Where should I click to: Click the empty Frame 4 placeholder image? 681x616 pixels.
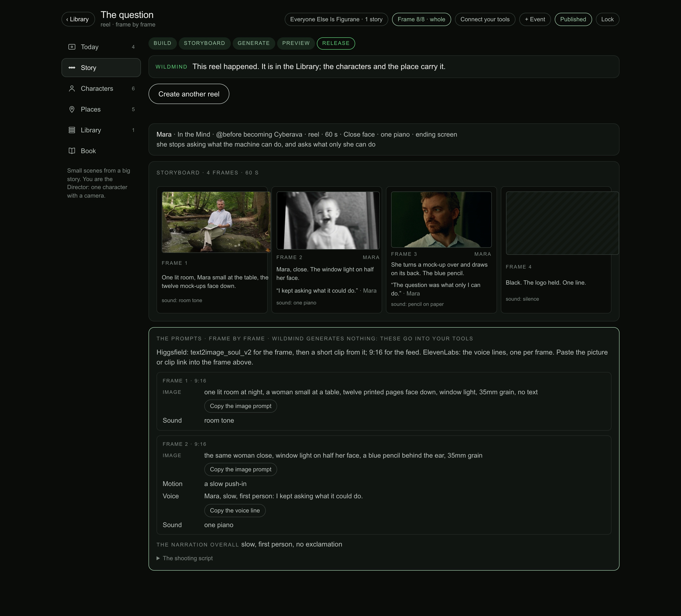pyautogui.click(x=562, y=223)
